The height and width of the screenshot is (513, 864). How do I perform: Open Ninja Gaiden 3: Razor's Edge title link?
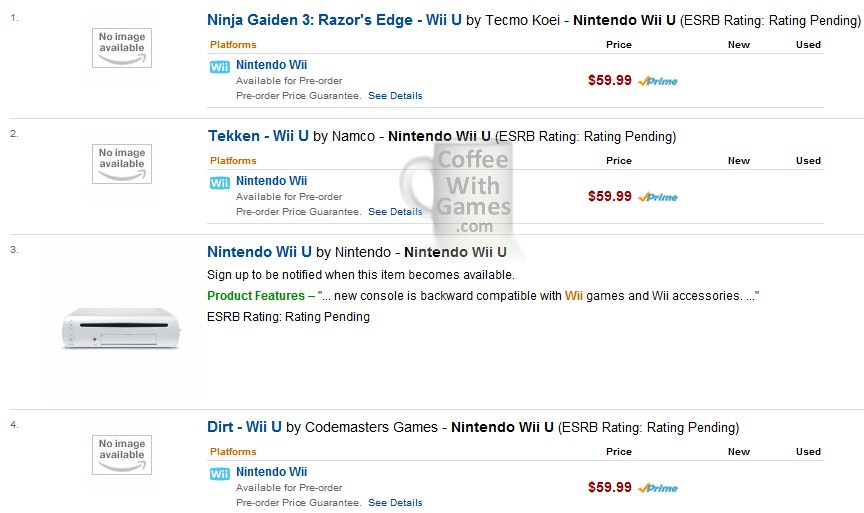pos(334,19)
